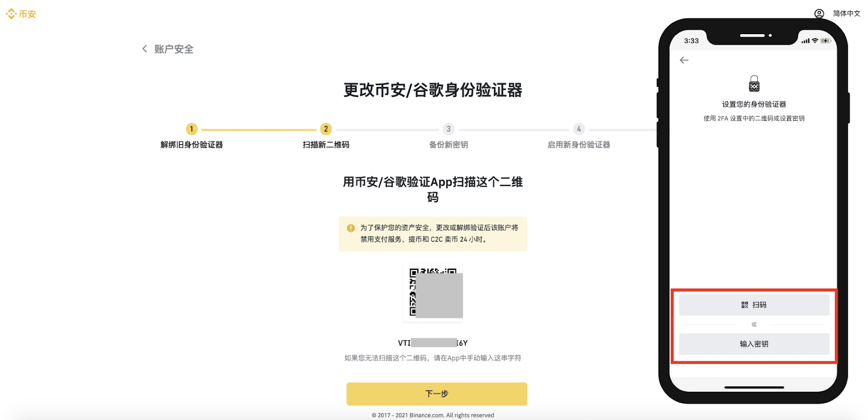Tap the padlock authenticator icon on phone
Screen dimensions: 868x420
click(x=754, y=83)
